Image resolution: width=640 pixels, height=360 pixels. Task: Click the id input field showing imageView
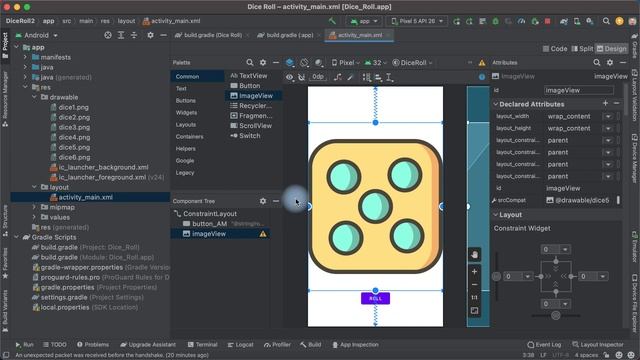click(x=579, y=90)
